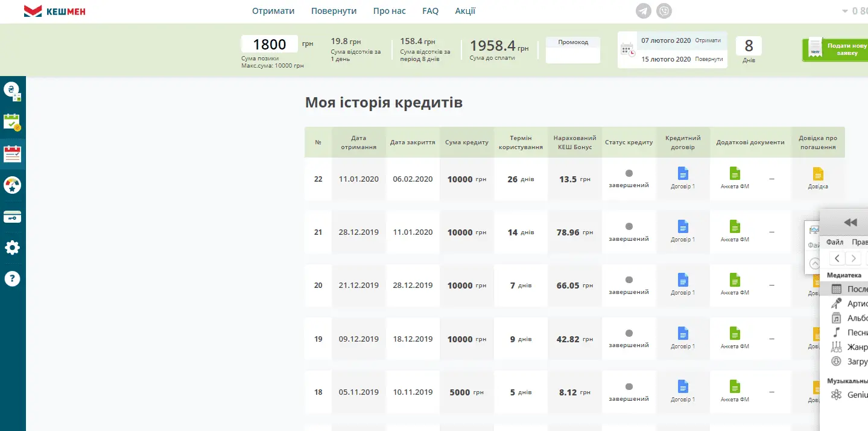
Task: Open credit history calendar icon in sidebar
Action: coord(12,154)
